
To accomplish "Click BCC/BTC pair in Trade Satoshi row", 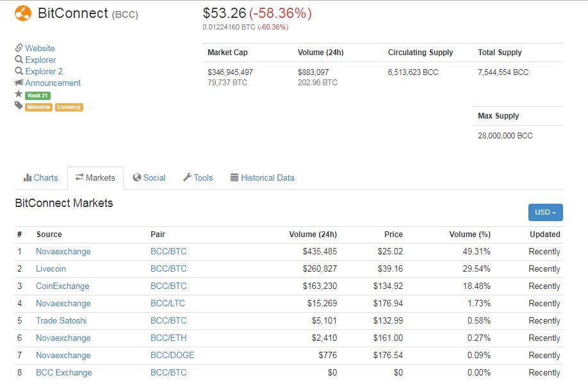I will point(168,320).
